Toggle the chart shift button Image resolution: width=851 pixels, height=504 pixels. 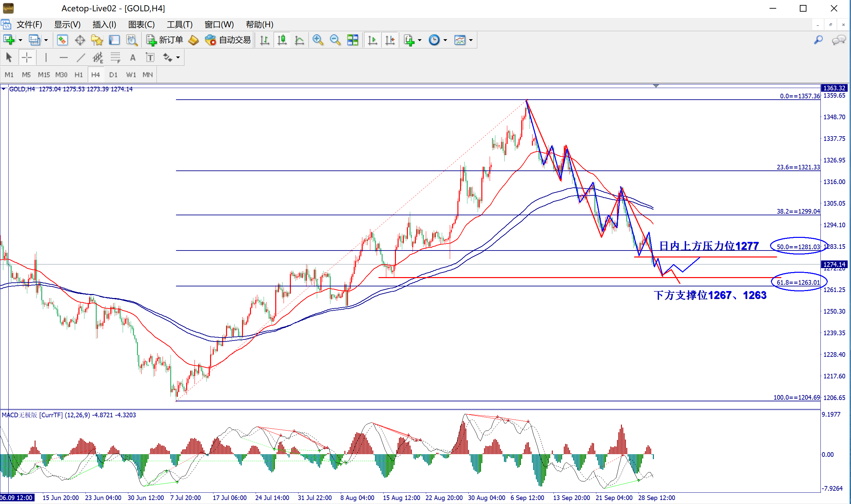coord(390,40)
